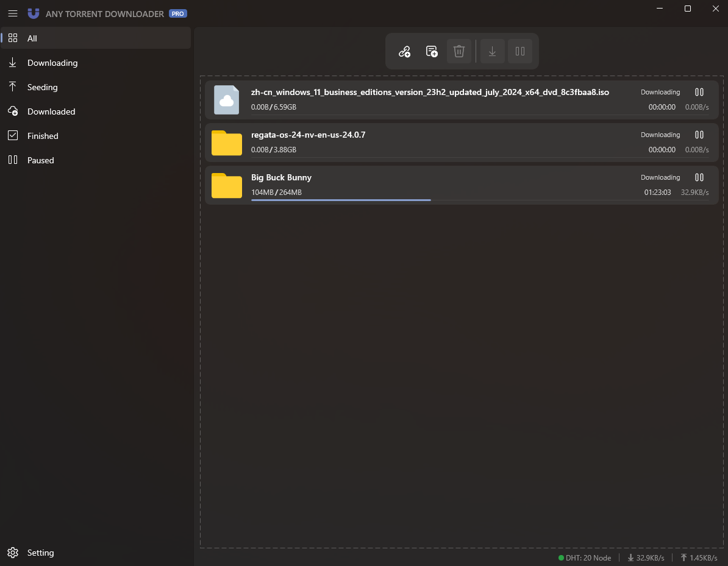Pause the zh-cn_windows_11 ISO download
The height and width of the screenshot is (566, 728).
(x=699, y=92)
